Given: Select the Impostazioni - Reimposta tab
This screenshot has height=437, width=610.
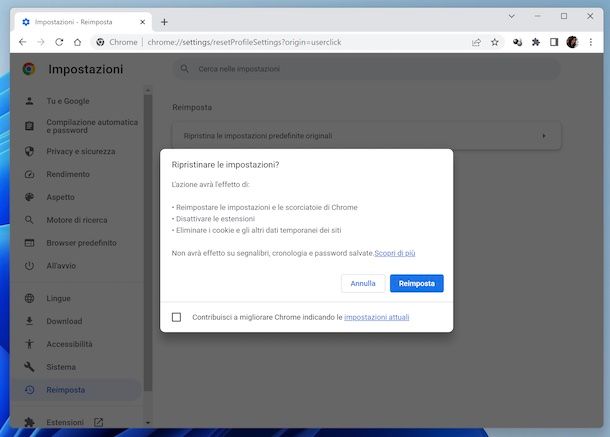Looking at the screenshot, I should 82,22.
